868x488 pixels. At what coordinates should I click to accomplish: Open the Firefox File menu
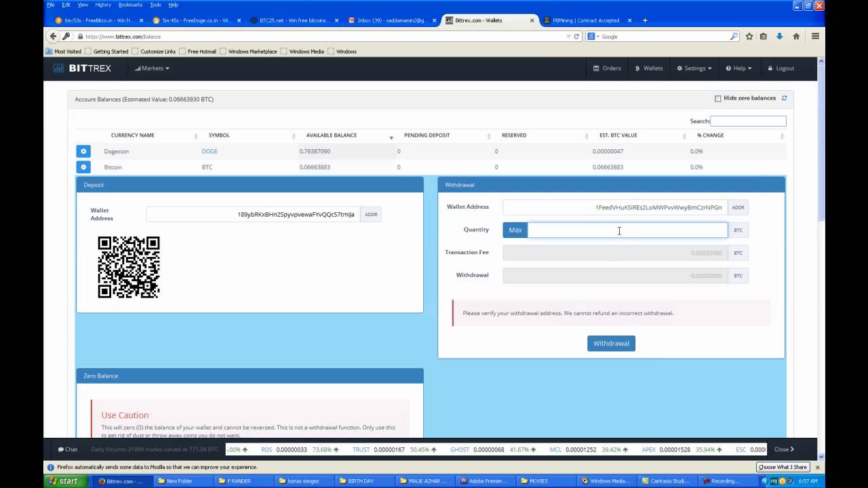coord(50,5)
